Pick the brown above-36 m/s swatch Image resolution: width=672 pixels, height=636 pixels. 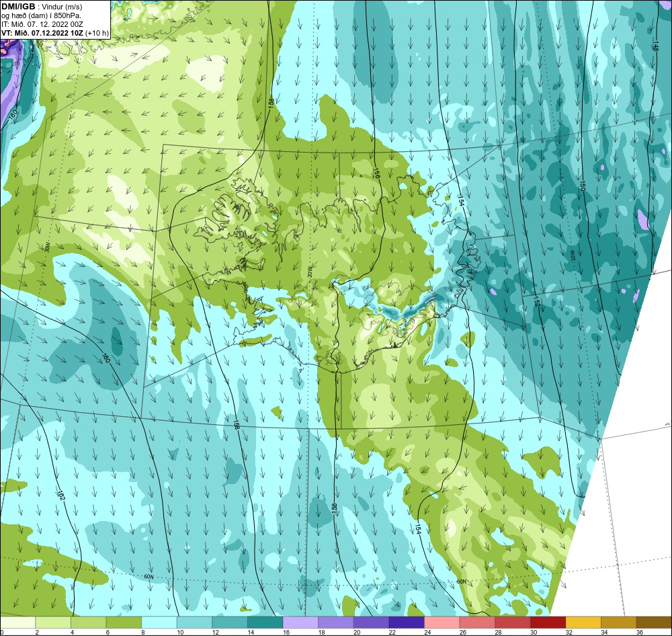654,623
